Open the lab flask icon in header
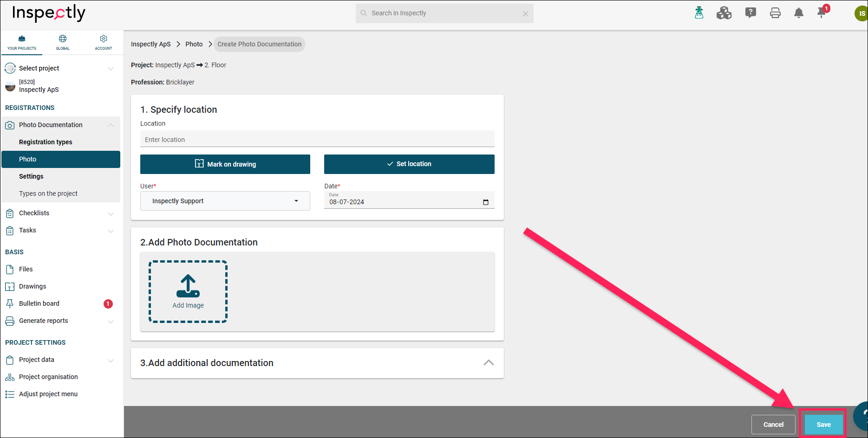The height and width of the screenshot is (438, 868). pos(699,13)
